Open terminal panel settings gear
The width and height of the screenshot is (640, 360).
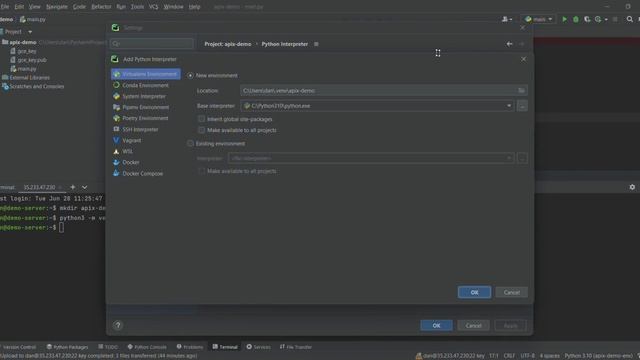(x=632, y=187)
